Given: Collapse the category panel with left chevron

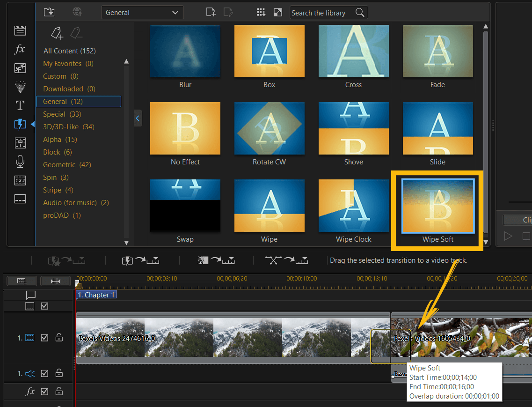Looking at the screenshot, I should (138, 118).
